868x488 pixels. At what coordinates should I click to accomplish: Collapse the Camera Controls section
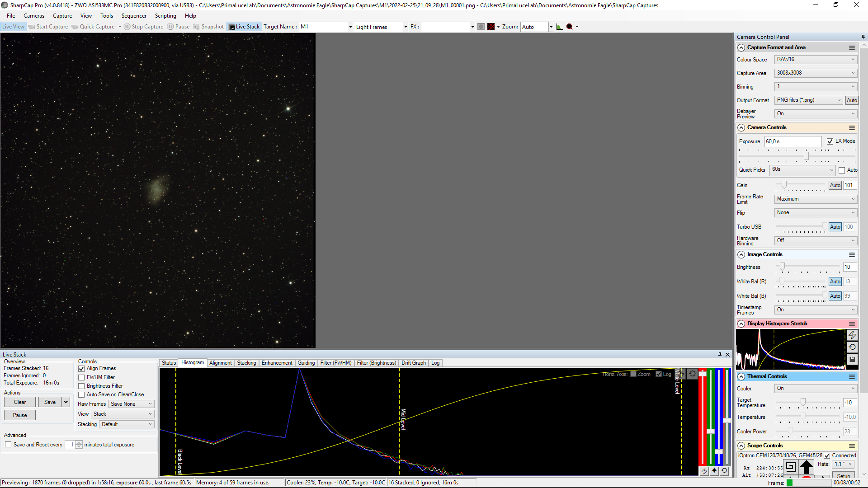(x=741, y=128)
